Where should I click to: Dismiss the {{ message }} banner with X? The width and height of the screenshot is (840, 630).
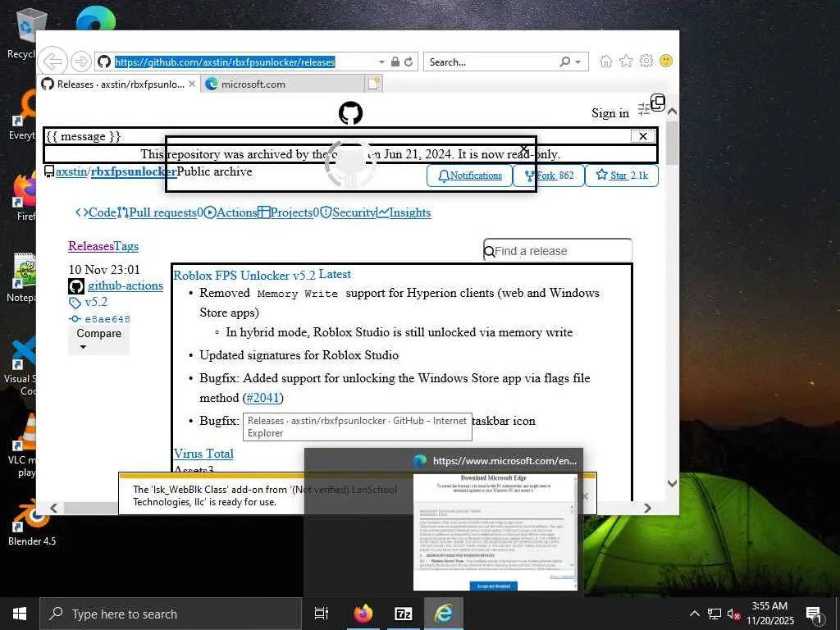point(643,136)
